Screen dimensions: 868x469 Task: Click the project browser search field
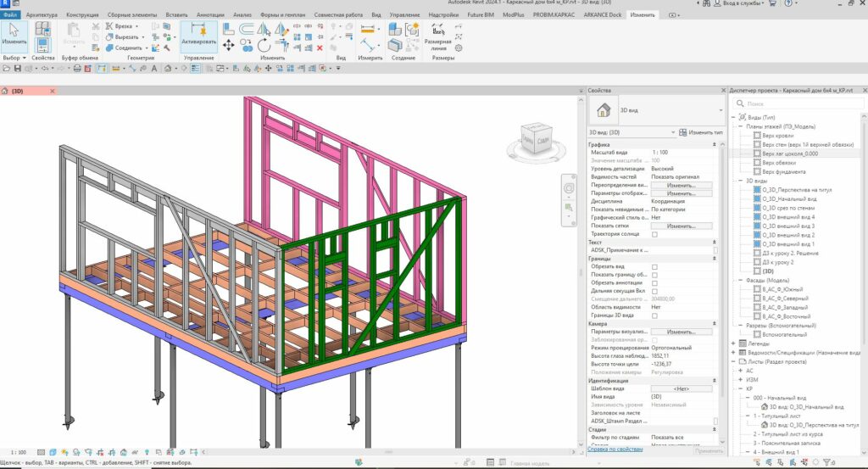pos(797,103)
